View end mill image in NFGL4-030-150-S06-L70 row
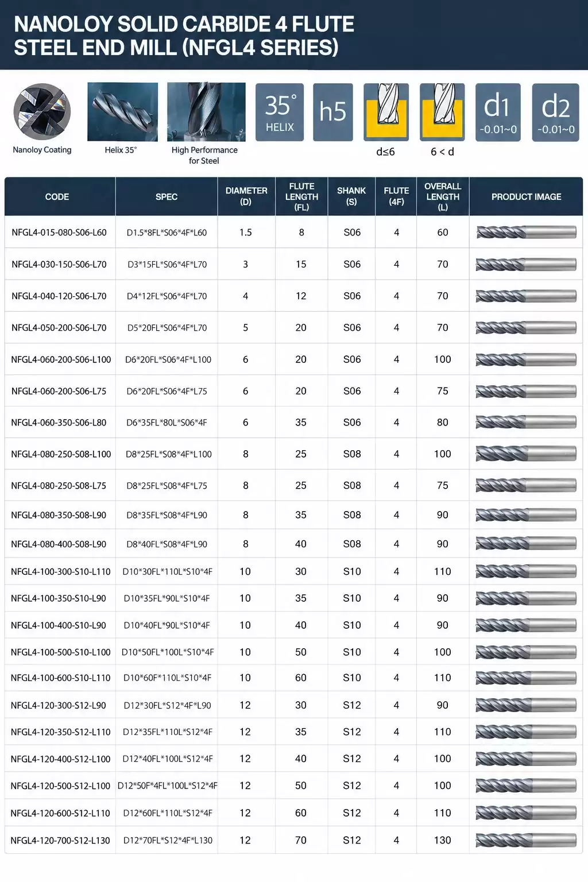The width and height of the screenshot is (588, 882). click(526, 264)
